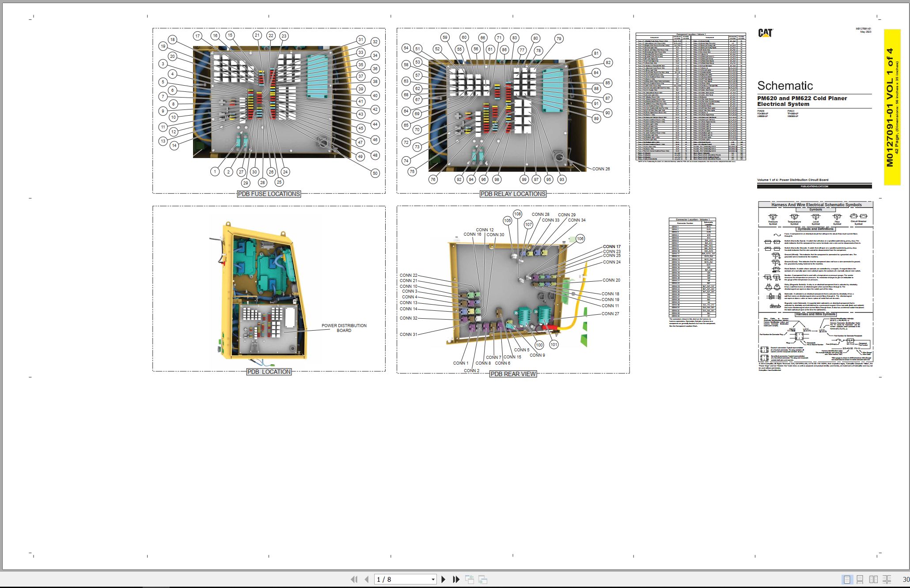Click callout 108 in the PDB rear view
The height and width of the screenshot is (588, 910).
tap(517, 214)
